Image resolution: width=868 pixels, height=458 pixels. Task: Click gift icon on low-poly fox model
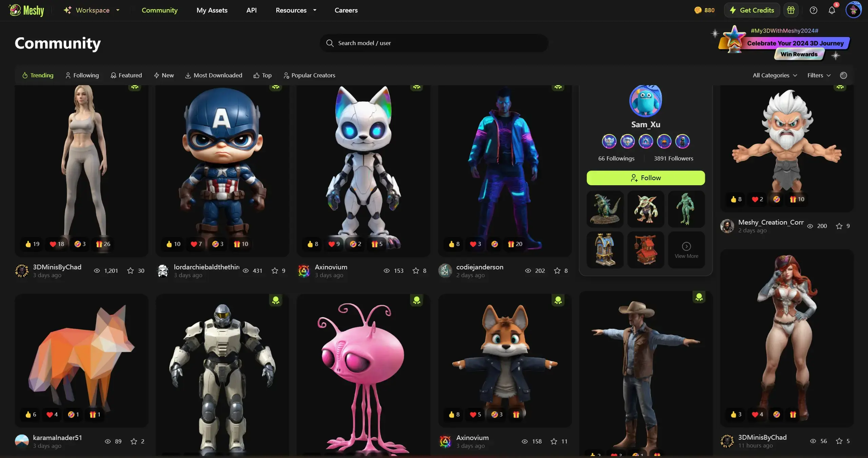[x=93, y=415]
